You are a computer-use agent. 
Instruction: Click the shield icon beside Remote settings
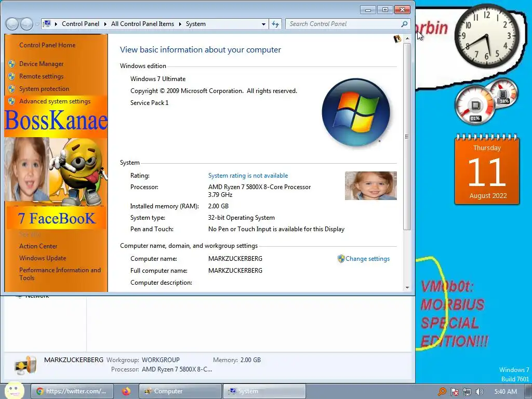(11, 76)
